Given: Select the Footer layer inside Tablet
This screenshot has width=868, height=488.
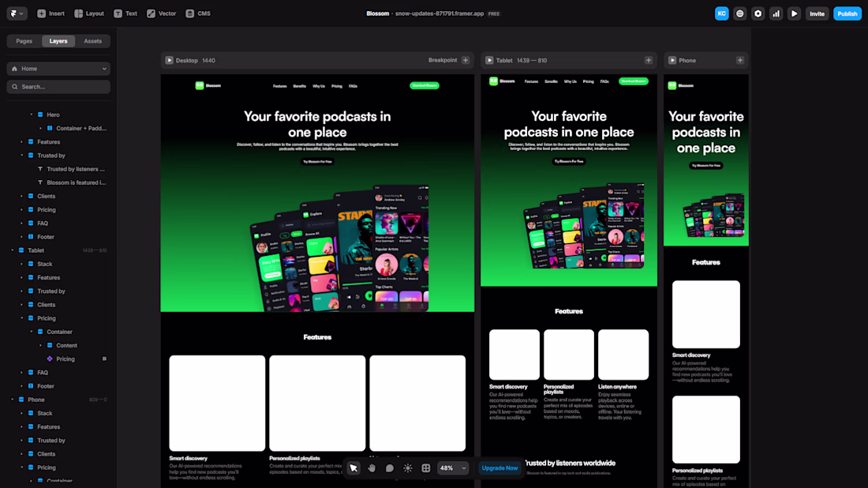Looking at the screenshot, I should point(46,386).
